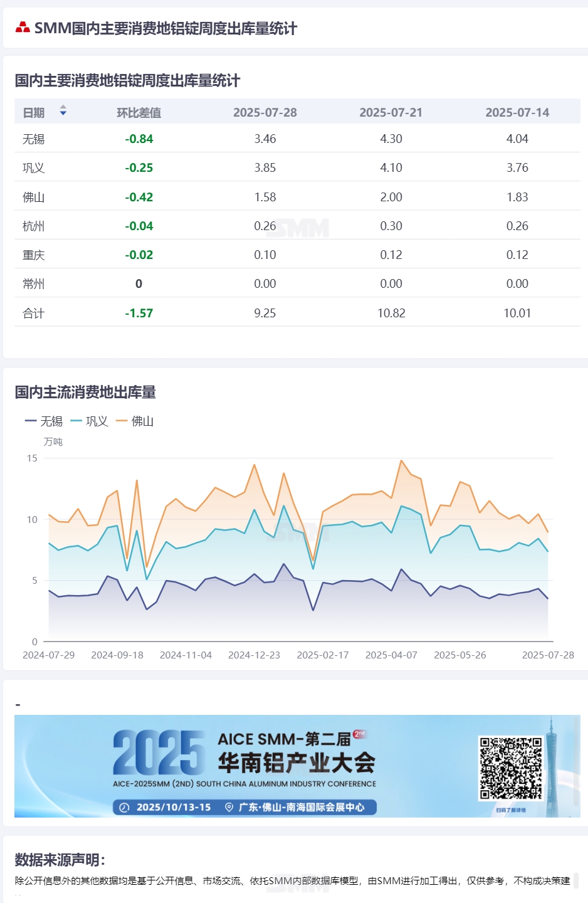The image size is (588, 903).
Task: Click the 3.85 value in the 巩义 row
Action: coord(265,168)
